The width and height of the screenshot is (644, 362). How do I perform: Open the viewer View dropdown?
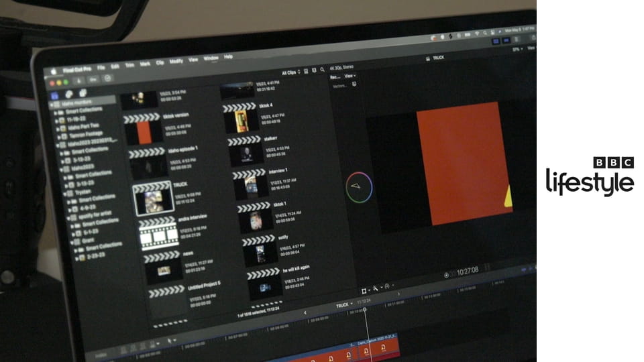(x=350, y=76)
